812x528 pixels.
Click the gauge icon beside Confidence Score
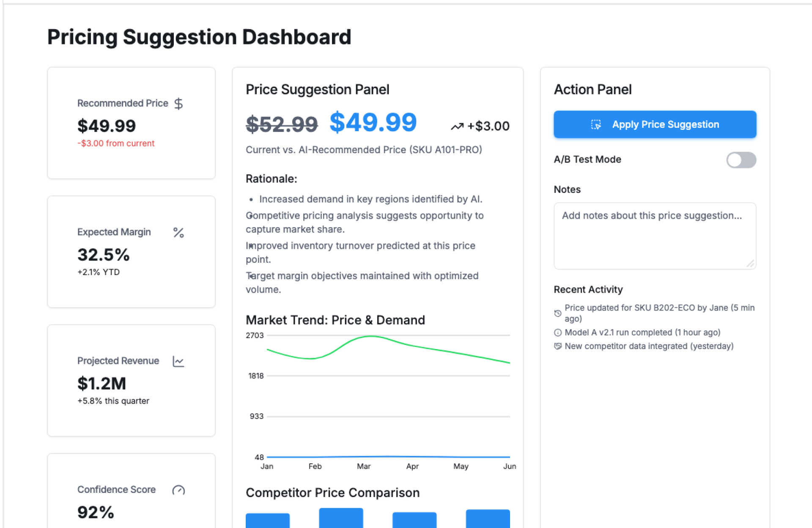click(x=178, y=490)
